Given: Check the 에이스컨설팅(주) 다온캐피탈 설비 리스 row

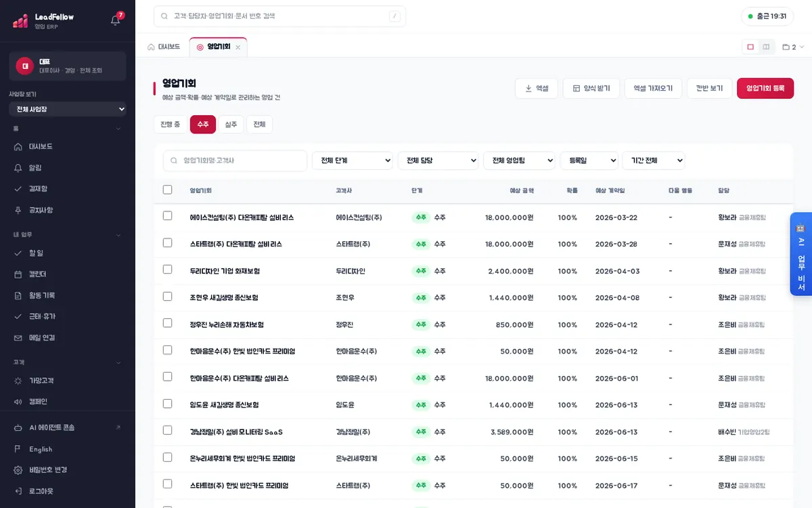Looking at the screenshot, I should [168, 216].
